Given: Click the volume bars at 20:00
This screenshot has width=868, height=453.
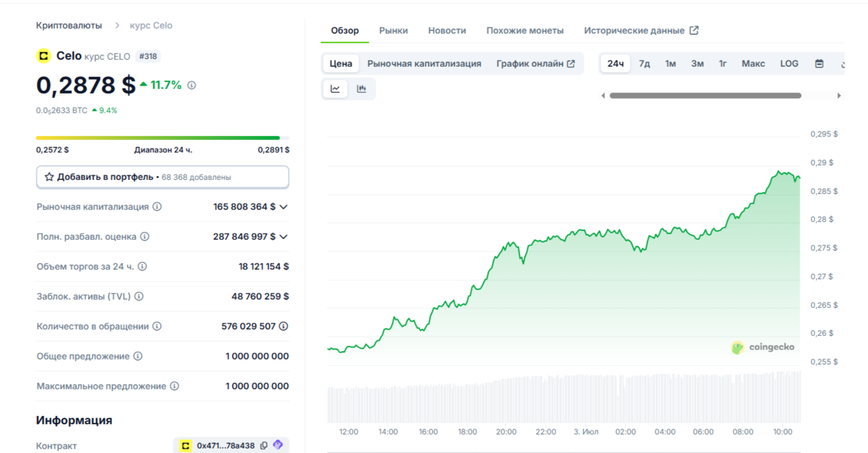Looking at the screenshot, I should tap(507, 401).
